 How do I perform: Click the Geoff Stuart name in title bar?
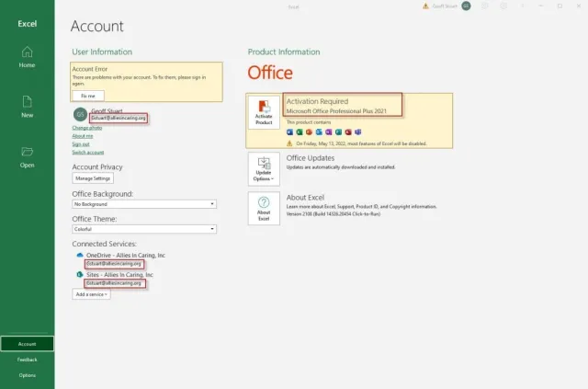pyautogui.click(x=445, y=6)
